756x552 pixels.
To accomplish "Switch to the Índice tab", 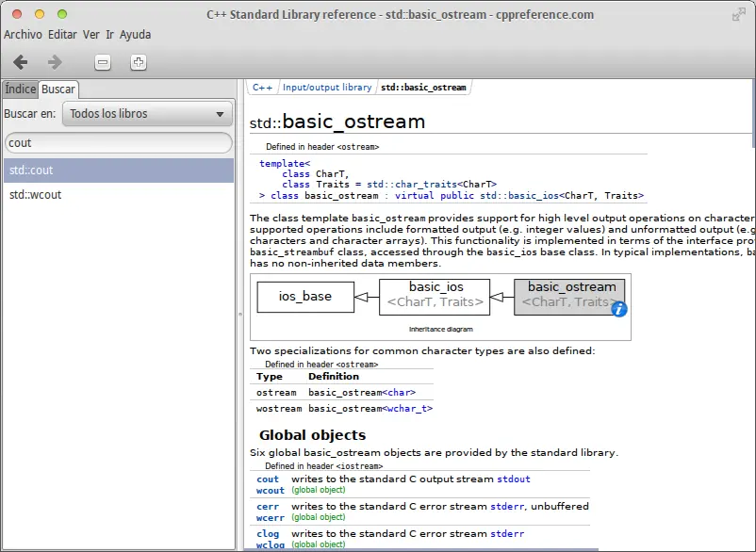I will click(x=20, y=89).
